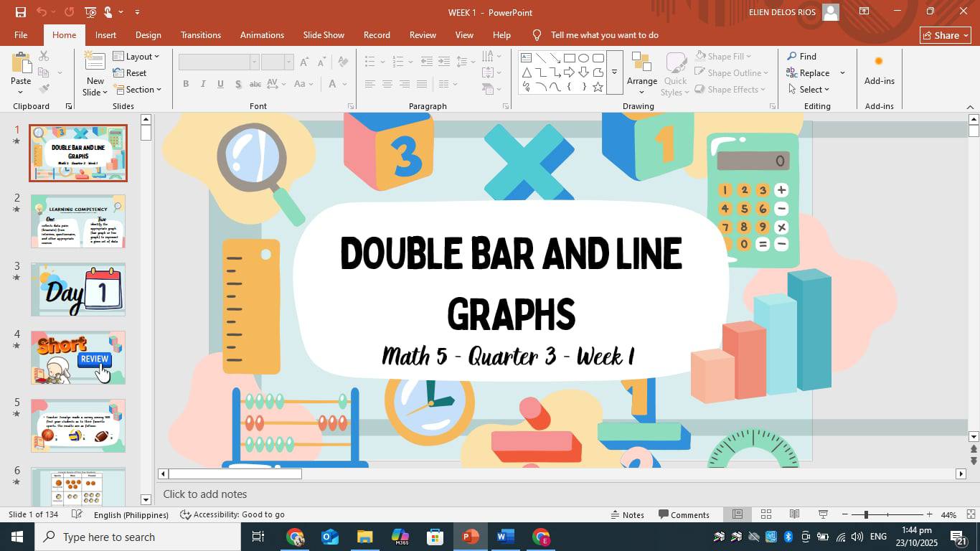This screenshot has height=551, width=980.
Task: Click the Paste clipboard icon
Action: (21, 63)
